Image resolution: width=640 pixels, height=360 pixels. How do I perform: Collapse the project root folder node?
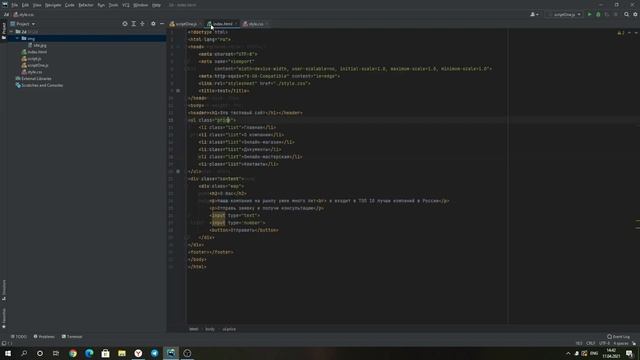point(11,31)
